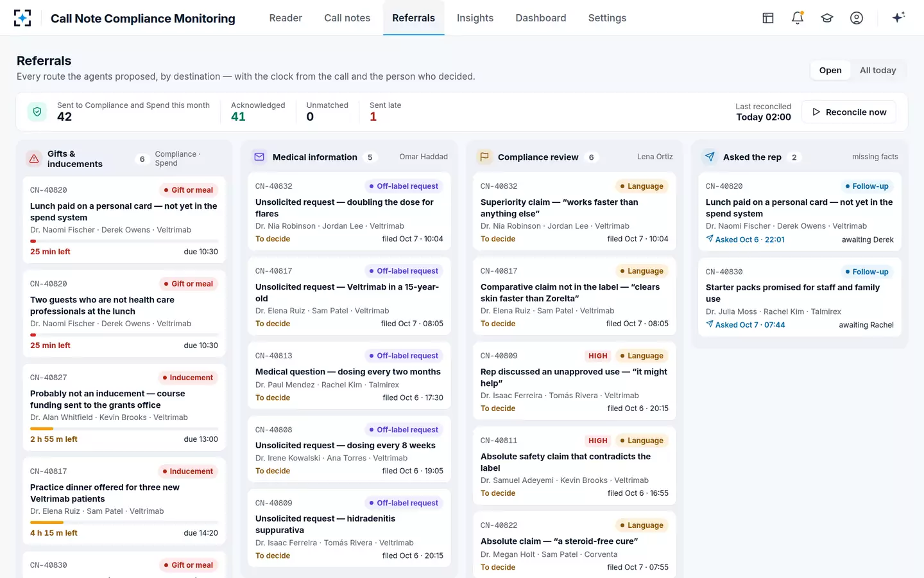Click the Compliance review flag icon
This screenshot has width=924, height=578.
coord(484,157)
